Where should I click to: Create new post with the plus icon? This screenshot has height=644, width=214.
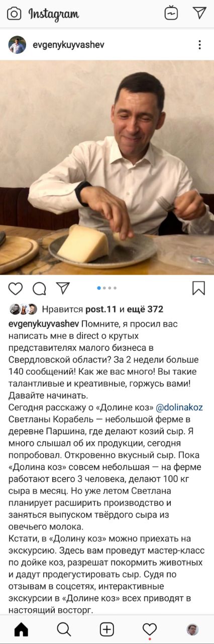coord(107,629)
